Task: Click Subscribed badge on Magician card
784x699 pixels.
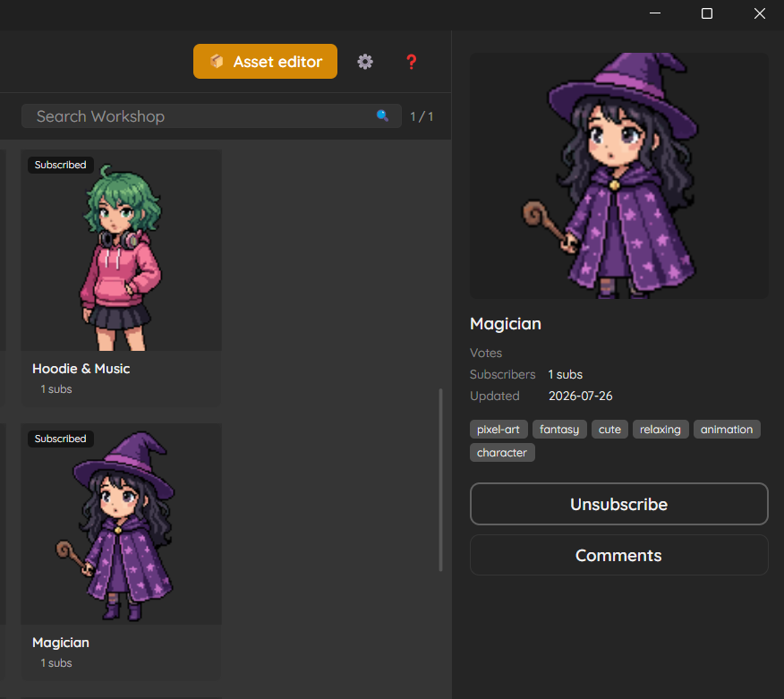Action: pos(61,439)
